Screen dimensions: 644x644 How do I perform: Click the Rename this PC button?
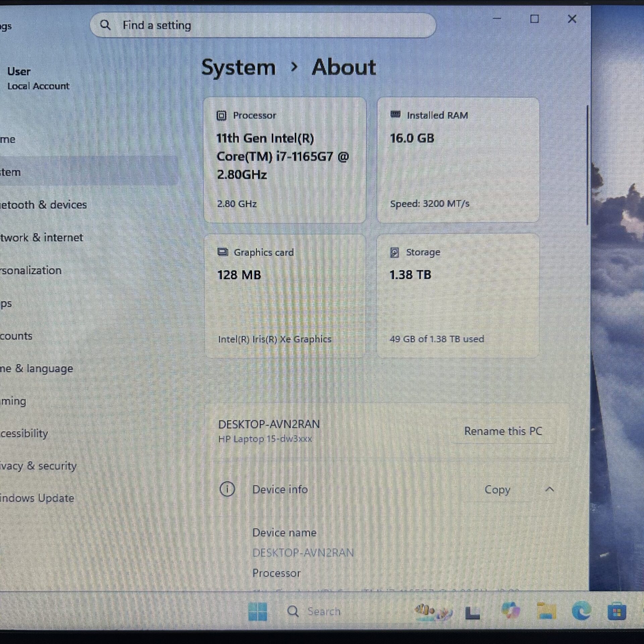(503, 431)
